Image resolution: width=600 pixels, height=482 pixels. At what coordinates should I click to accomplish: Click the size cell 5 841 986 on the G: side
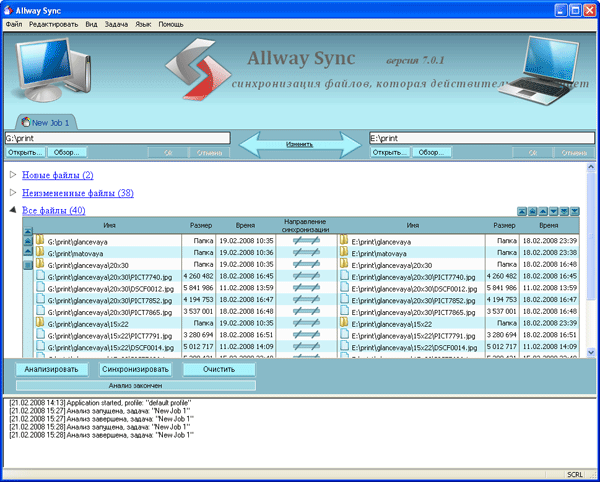(x=198, y=288)
